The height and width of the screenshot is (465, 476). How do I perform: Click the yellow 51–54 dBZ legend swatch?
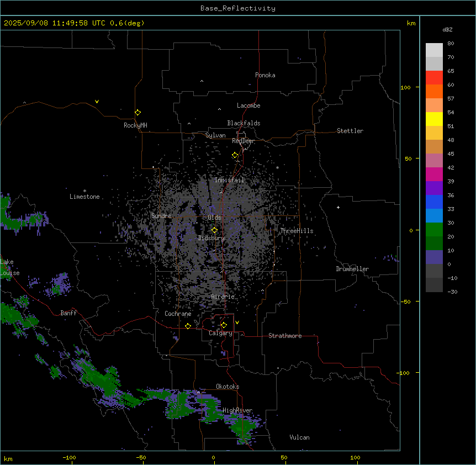tap(434, 119)
